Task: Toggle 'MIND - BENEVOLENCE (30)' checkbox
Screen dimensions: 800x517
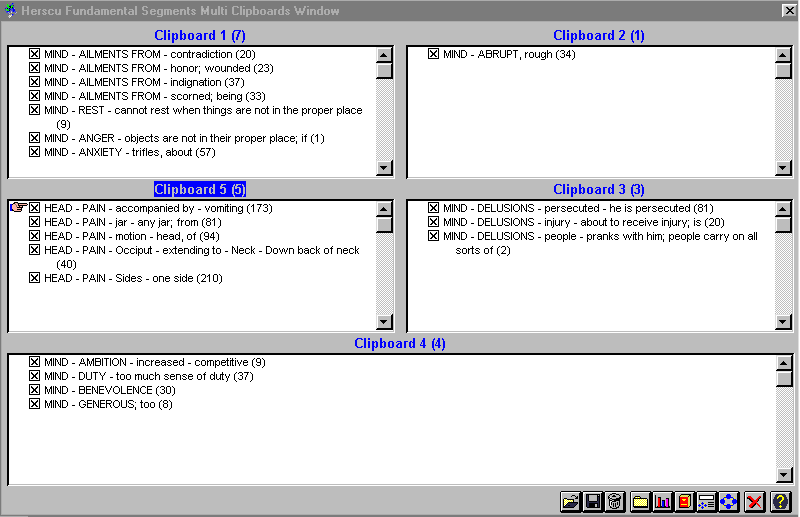Action: (x=34, y=390)
